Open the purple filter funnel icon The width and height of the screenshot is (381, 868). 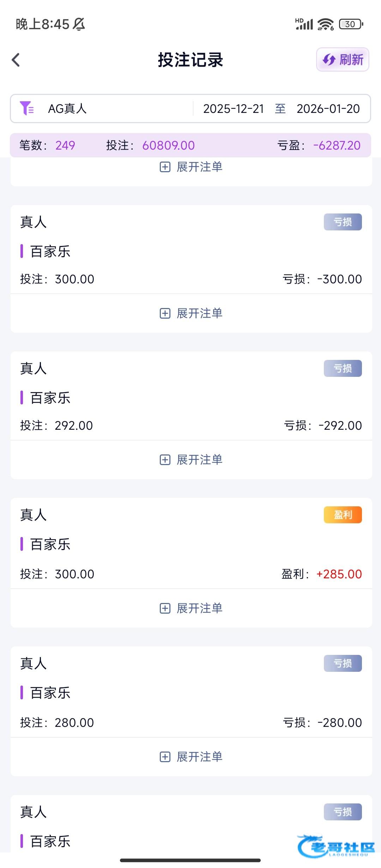[27, 108]
